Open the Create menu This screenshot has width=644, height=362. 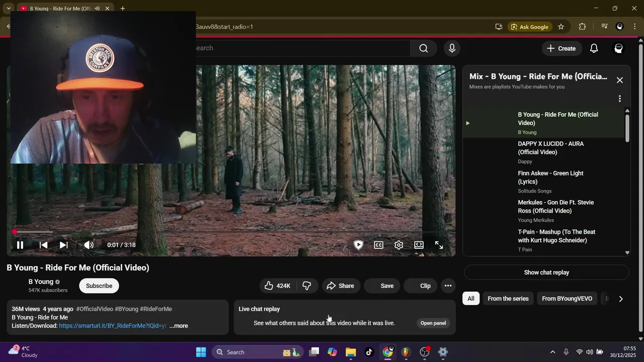[x=561, y=48]
